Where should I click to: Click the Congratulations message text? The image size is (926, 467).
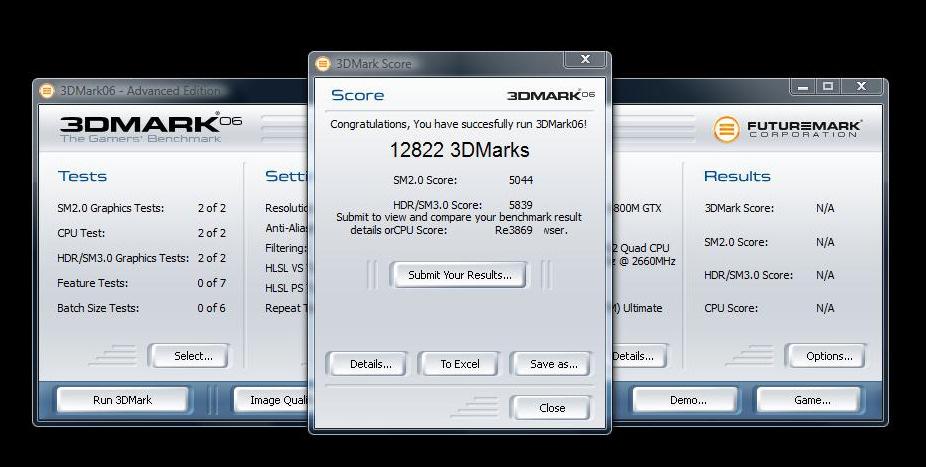[458, 124]
